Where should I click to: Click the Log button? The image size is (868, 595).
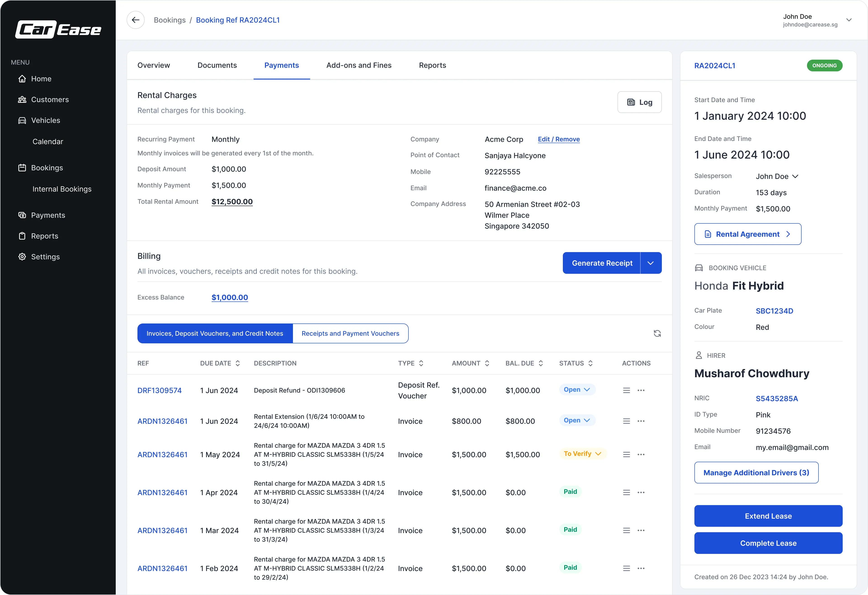tap(639, 102)
